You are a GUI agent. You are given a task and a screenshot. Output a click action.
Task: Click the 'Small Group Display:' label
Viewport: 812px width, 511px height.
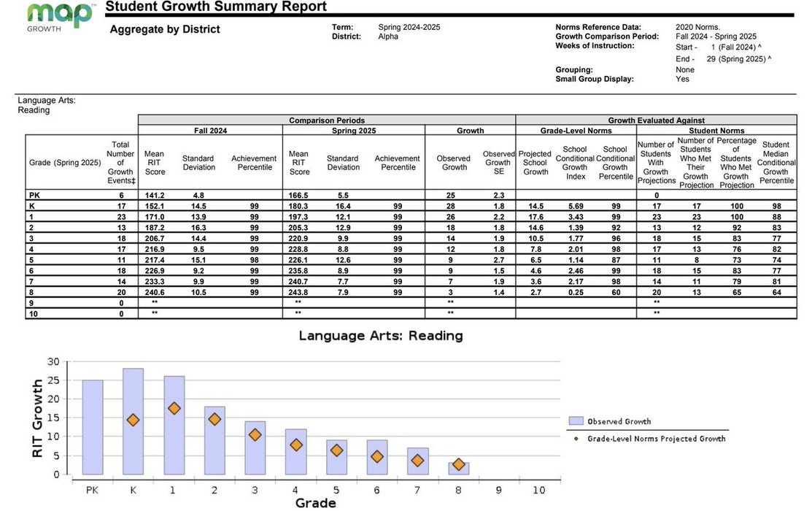[595, 79]
